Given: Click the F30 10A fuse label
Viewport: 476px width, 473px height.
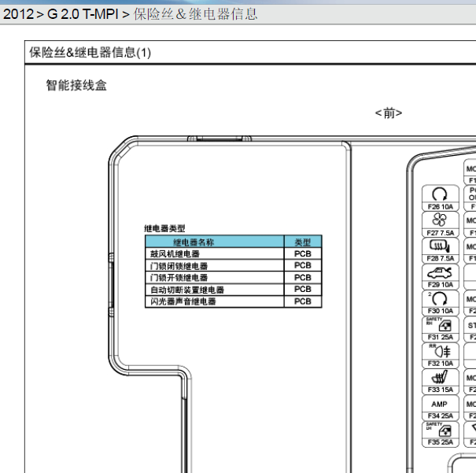Looking at the screenshot, I should pyautogui.click(x=440, y=311).
